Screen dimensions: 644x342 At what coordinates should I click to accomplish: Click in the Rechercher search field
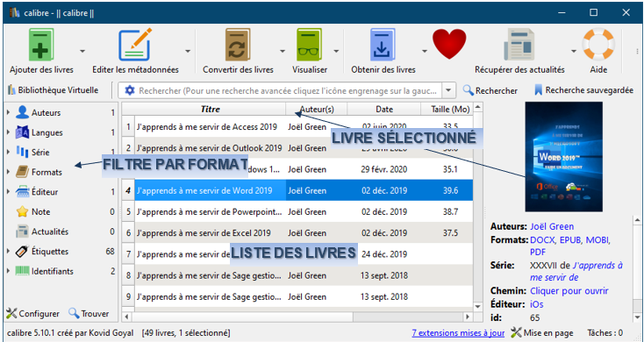coord(288,90)
